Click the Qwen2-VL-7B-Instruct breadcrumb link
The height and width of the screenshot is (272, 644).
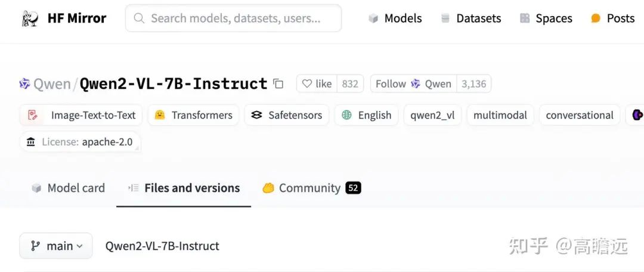162,246
